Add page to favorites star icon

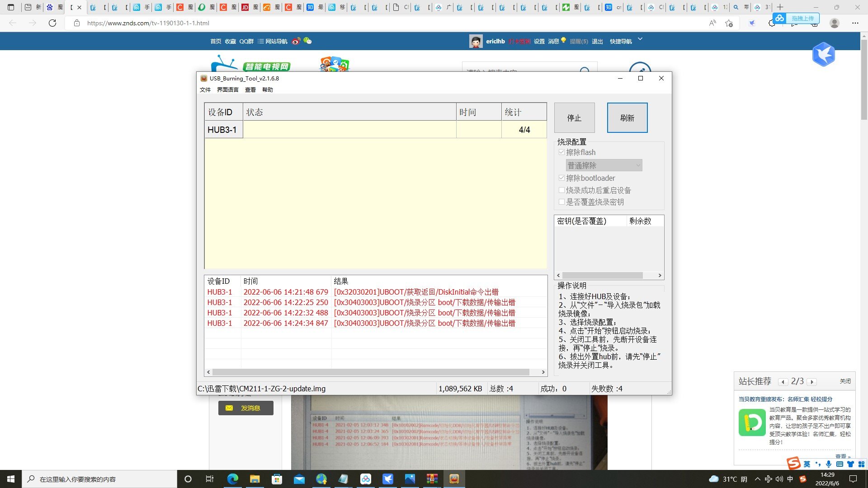729,23
